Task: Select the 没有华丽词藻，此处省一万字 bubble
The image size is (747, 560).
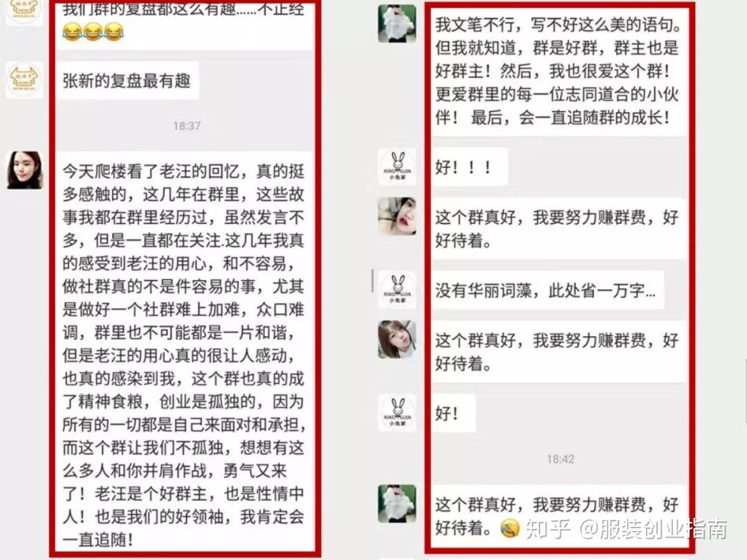Action: [x=547, y=290]
